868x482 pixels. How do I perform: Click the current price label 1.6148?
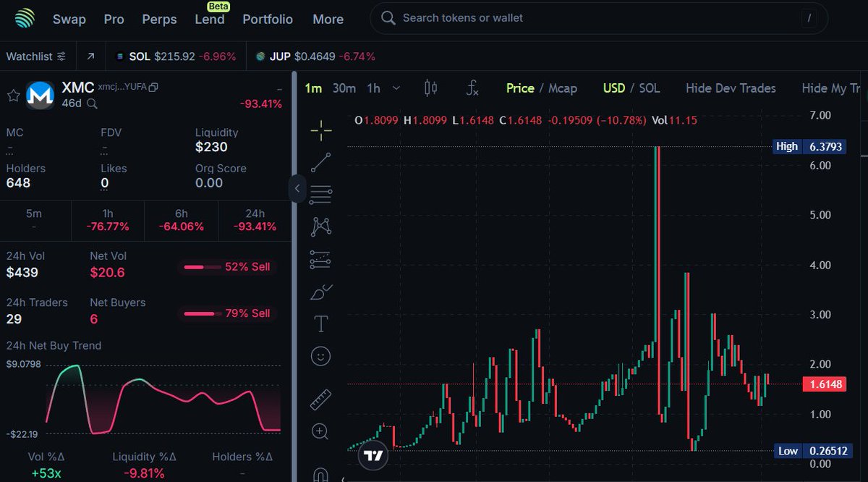pyautogui.click(x=824, y=384)
